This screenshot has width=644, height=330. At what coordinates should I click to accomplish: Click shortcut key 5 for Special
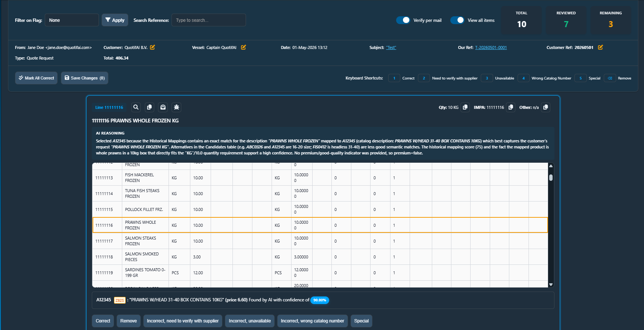tap(580, 78)
